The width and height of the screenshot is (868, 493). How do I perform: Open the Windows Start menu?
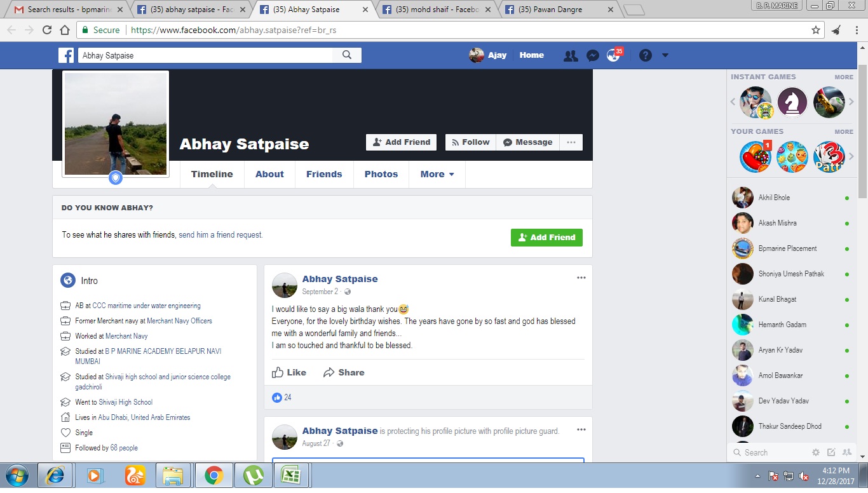17,475
